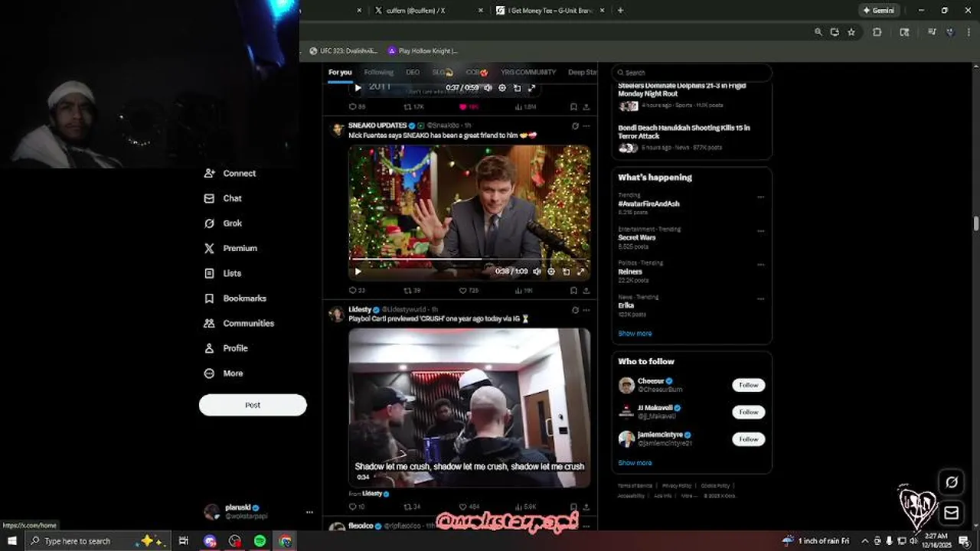Image resolution: width=980 pixels, height=551 pixels.
Task: Open Chat from the sidebar
Action: (x=223, y=198)
